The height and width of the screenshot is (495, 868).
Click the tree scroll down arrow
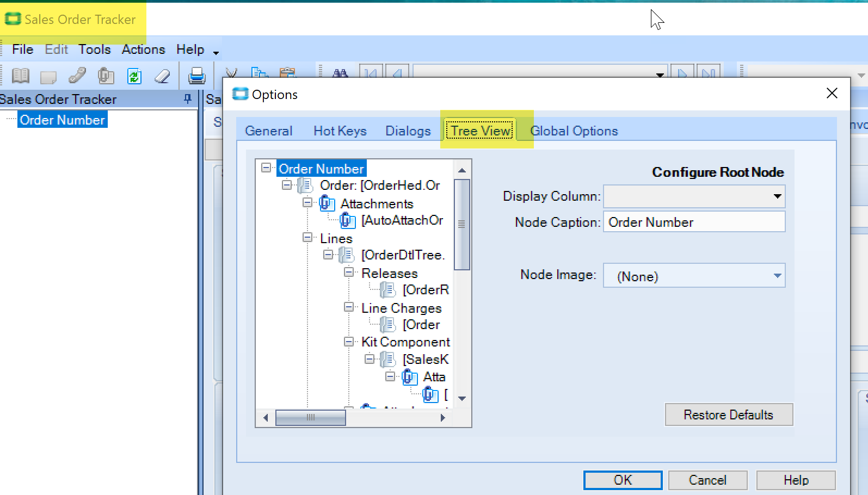(462, 399)
